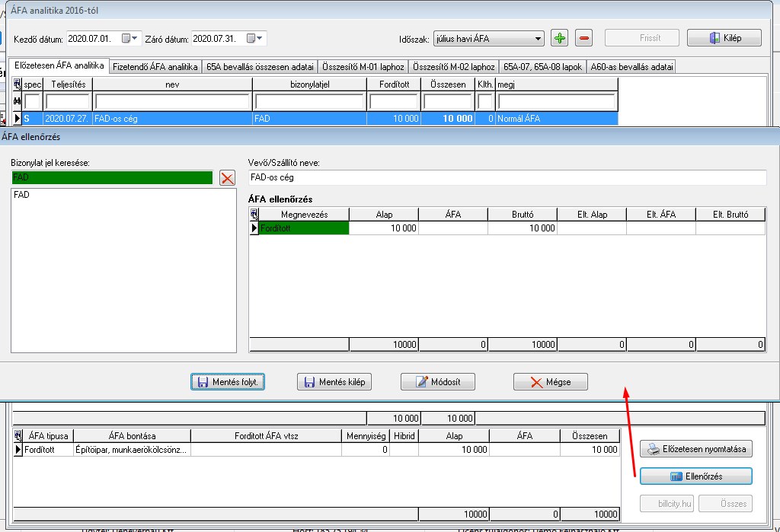The image size is (780, 532).
Task: Click the Módosít button
Action: (x=438, y=382)
